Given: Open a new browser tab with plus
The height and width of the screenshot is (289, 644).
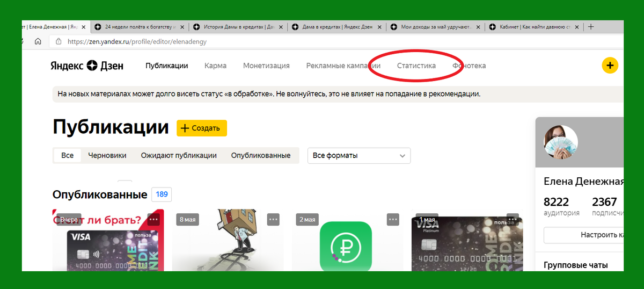Looking at the screenshot, I should pos(591,26).
